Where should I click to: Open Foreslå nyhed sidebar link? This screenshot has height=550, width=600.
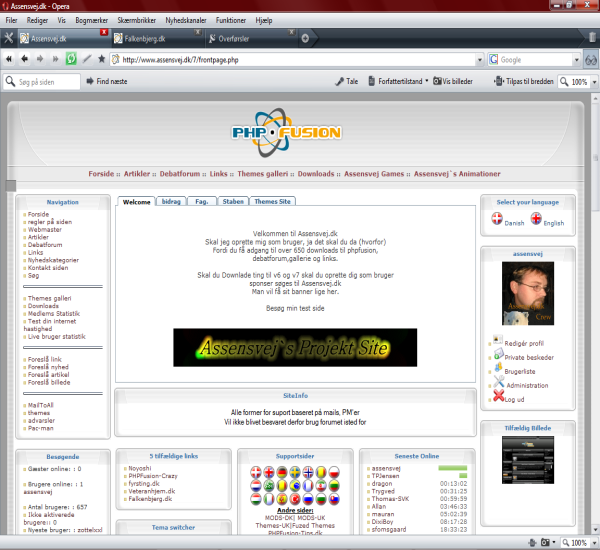click(48, 367)
